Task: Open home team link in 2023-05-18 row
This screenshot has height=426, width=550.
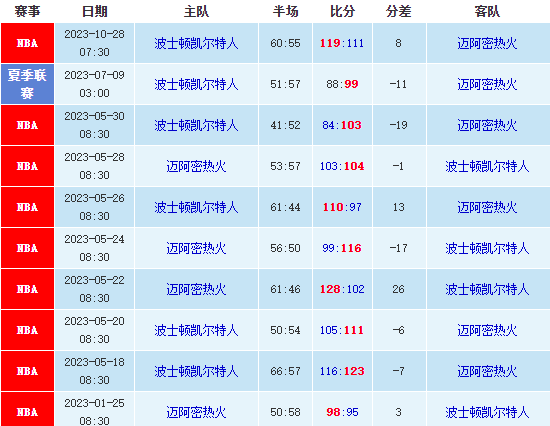Action: (196, 372)
